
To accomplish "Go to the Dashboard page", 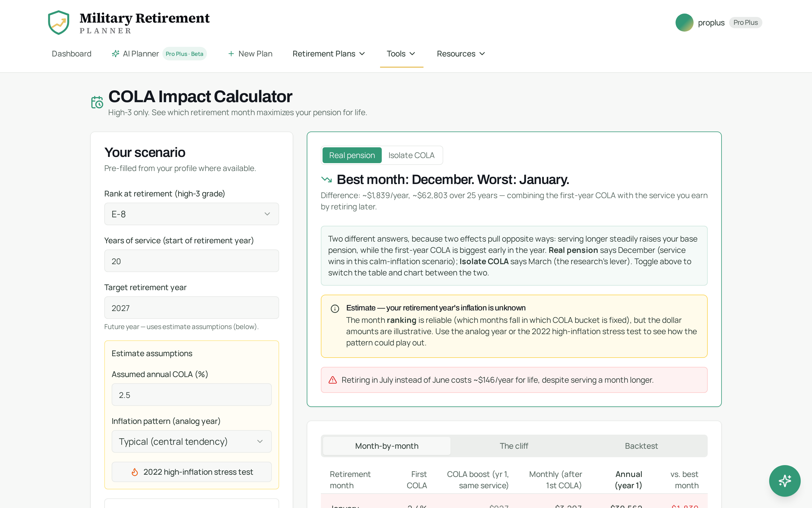I will [x=71, y=54].
